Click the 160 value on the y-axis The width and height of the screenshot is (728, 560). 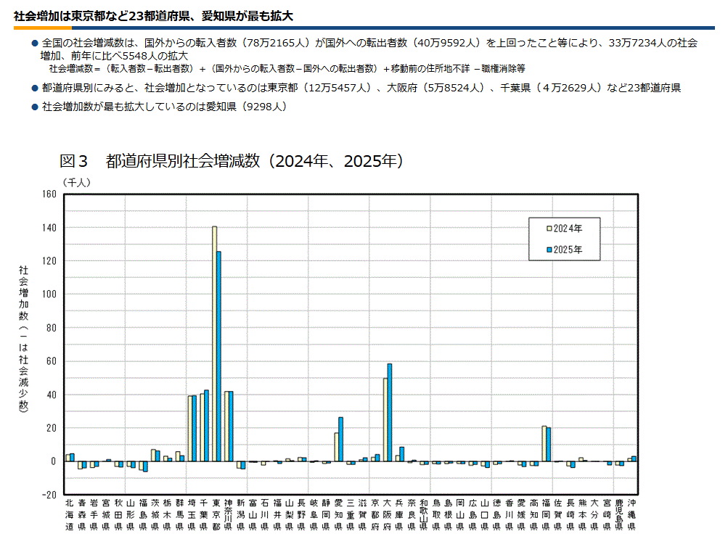pos(49,194)
